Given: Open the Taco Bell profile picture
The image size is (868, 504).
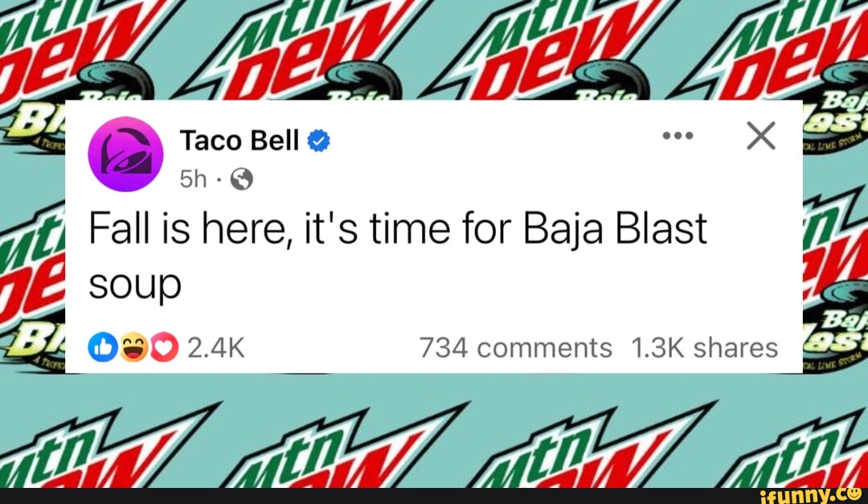Looking at the screenshot, I should pos(125,154).
